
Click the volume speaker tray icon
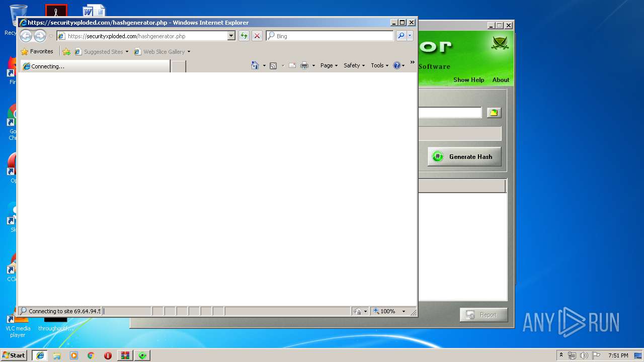point(584,355)
